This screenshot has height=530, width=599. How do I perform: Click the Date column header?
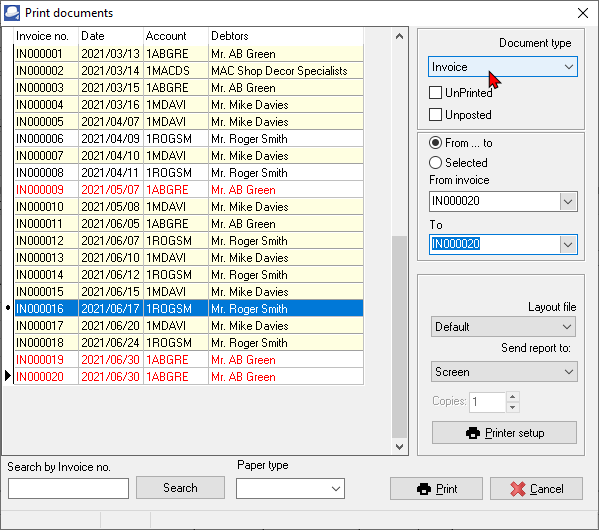click(x=111, y=36)
